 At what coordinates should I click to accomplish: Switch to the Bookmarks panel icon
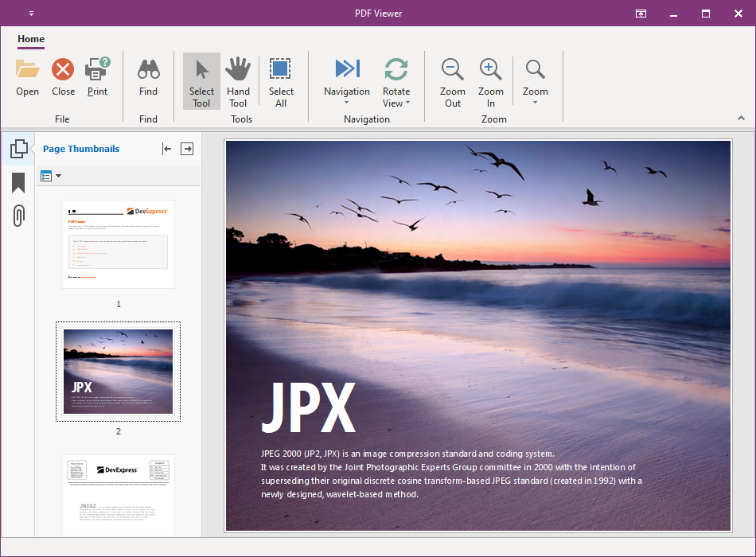pos(18,183)
